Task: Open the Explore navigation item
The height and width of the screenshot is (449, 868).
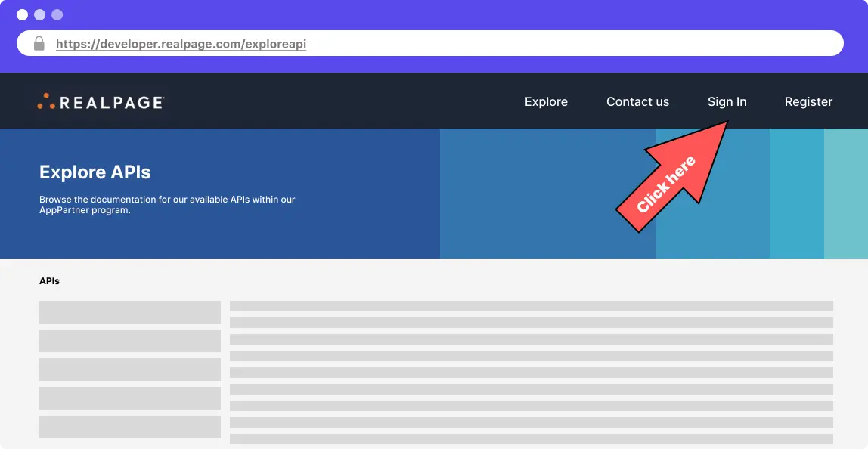Action: (546, 102)
